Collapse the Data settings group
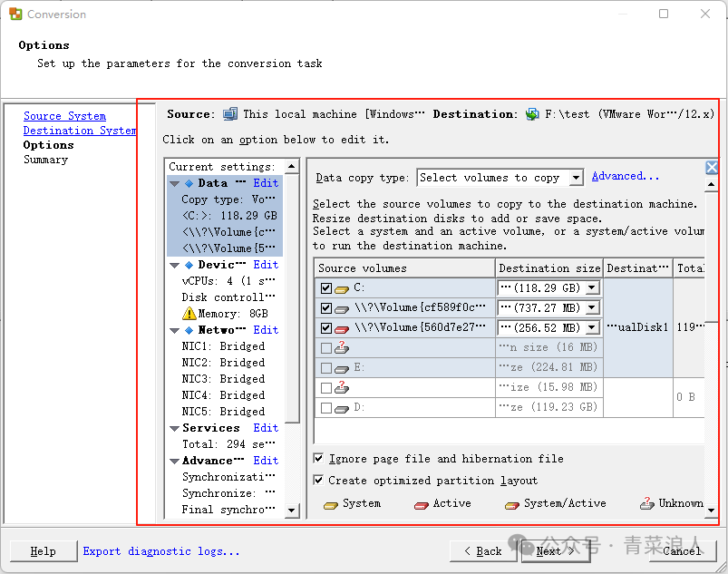The width and height of the screenshot is (728, 574). click(x=175, y=184)
